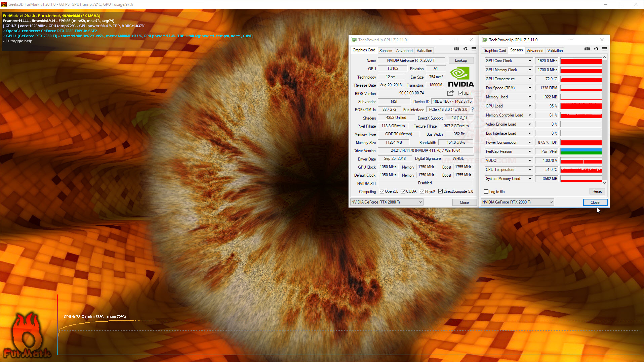The image size is (644, 362).
Task: Click the FurMark title bar app icon
Action: 4,4
